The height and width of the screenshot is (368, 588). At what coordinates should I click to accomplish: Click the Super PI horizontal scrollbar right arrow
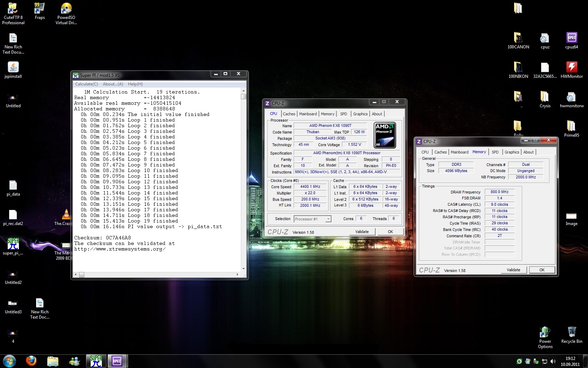tap(238, 275)
